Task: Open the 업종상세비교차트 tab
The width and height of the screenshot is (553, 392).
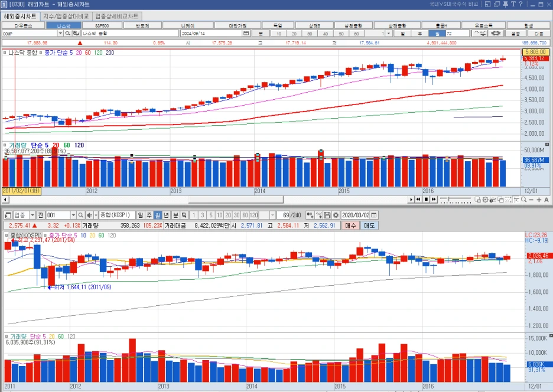Action: coord(117,16)
